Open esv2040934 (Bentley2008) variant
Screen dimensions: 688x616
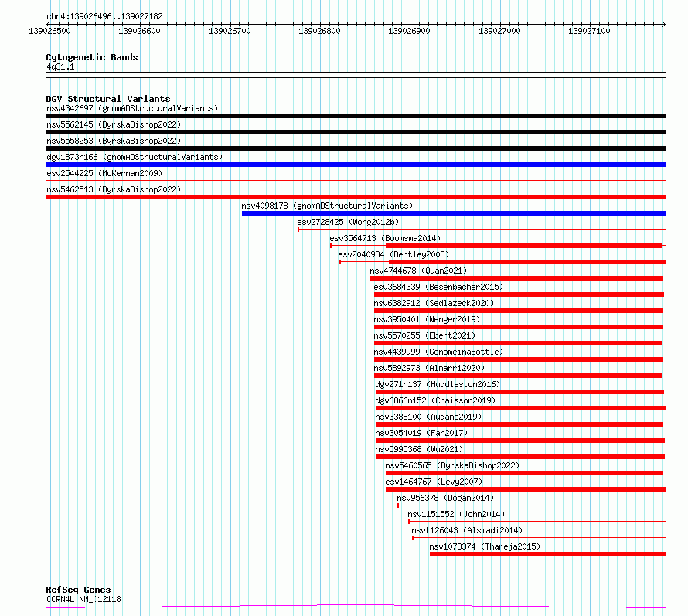tap(393, 254)
